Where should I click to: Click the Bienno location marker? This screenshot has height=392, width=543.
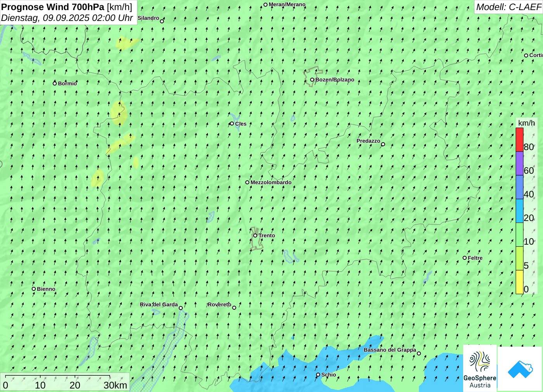(x=34, y=289)
